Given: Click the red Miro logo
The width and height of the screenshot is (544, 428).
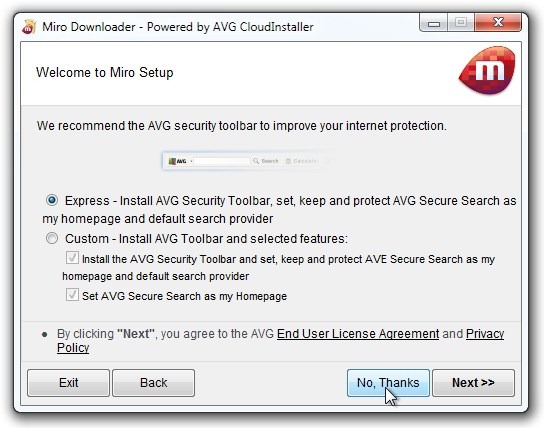Looking at the screenshot, I should point(487,70).
